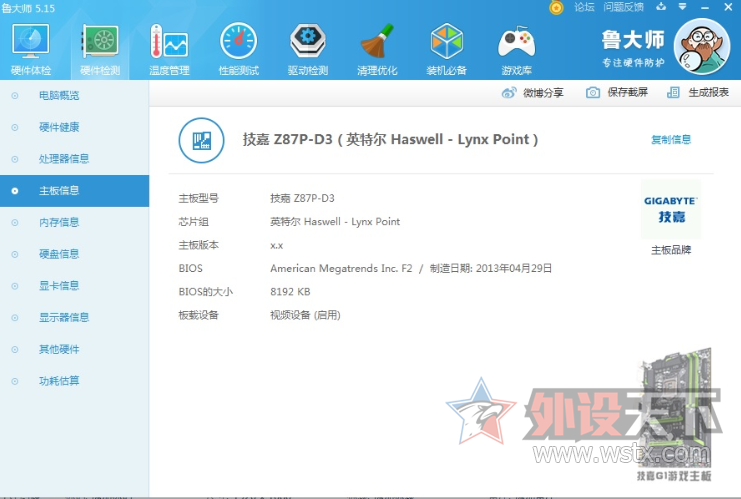Click the GIGABYTE 技嘉 brand logo

671,209
